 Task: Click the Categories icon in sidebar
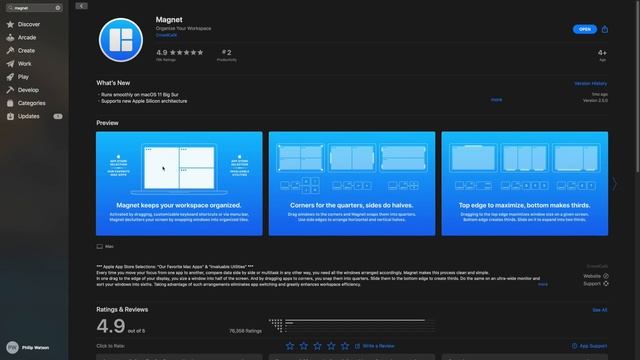point(10,103)
